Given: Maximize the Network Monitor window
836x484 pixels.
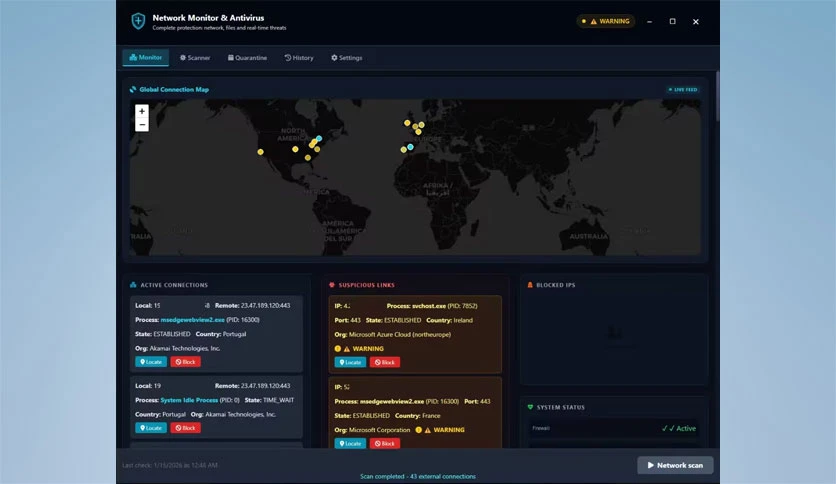Looking at the screenshot, I should [672, 21].
